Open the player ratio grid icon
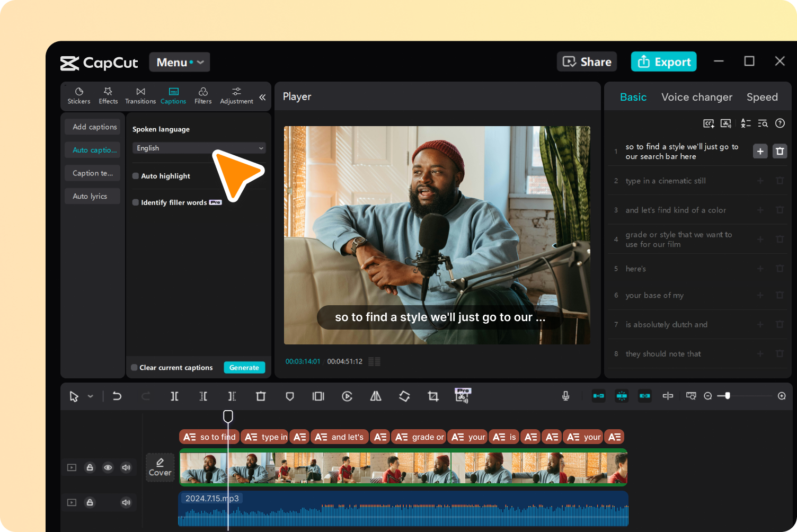Viewport: 797px width, 532px height. [x=374, y=361]
